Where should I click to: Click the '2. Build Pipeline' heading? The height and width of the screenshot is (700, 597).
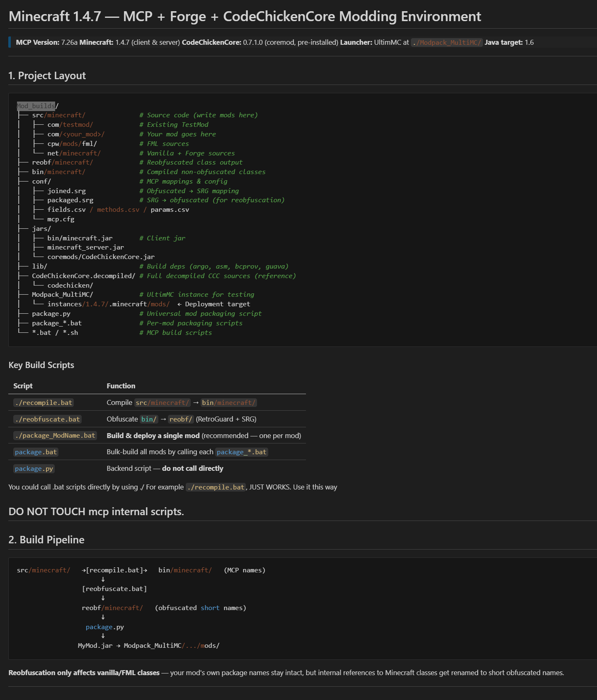tap(46, 540)
